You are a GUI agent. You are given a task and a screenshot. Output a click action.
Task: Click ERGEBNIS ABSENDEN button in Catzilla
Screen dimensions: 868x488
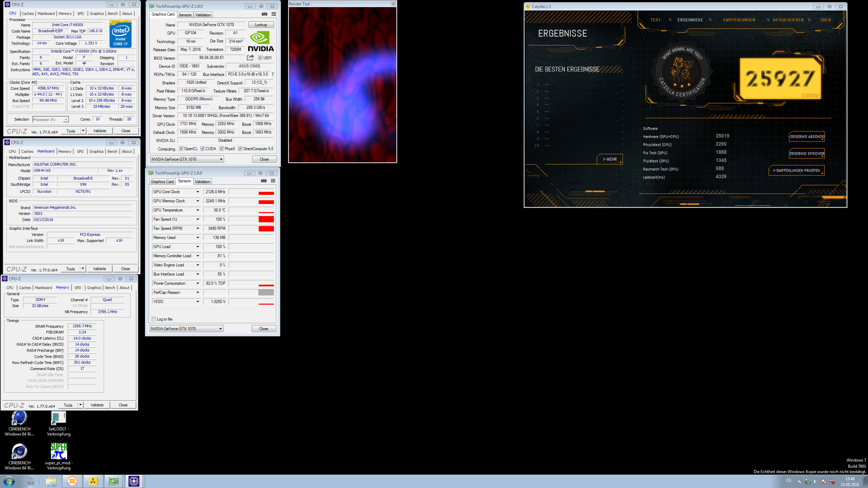coord(807,137)
